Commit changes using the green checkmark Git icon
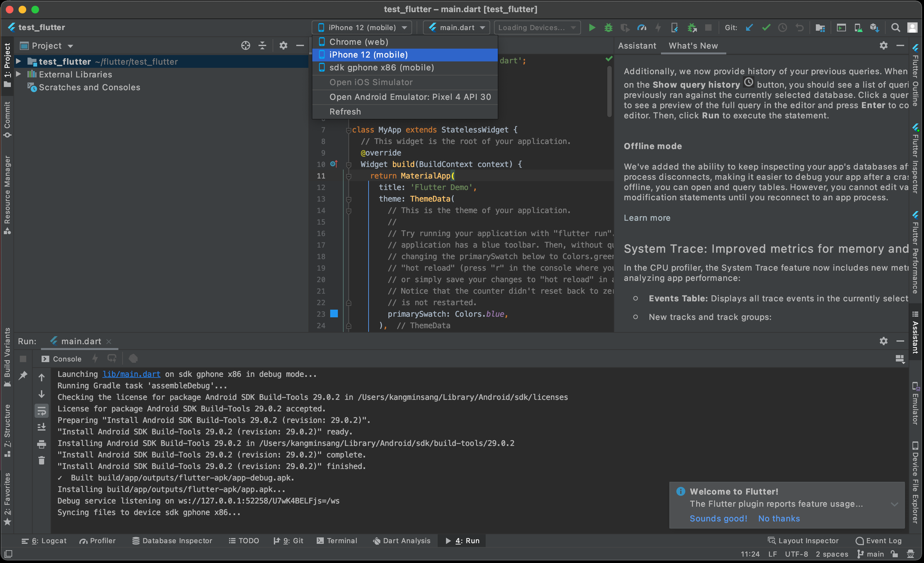The width and height of the screenshot is (924, 563). click(x=766, y=28)
